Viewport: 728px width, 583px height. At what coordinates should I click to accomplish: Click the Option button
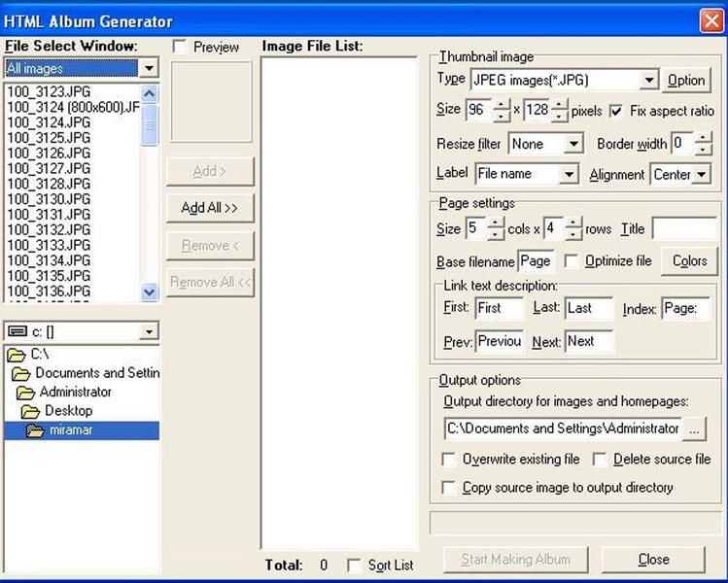pyautogui.click(x=686, y=81)
